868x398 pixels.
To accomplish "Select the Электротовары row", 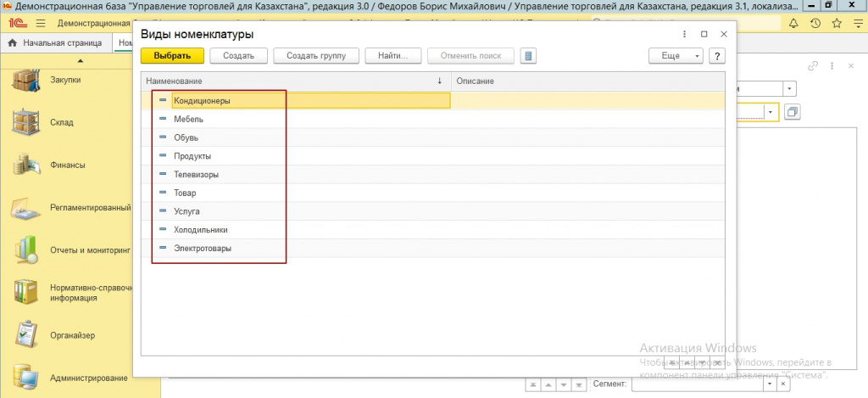I will pyautogui.click(x=433, y=249).
